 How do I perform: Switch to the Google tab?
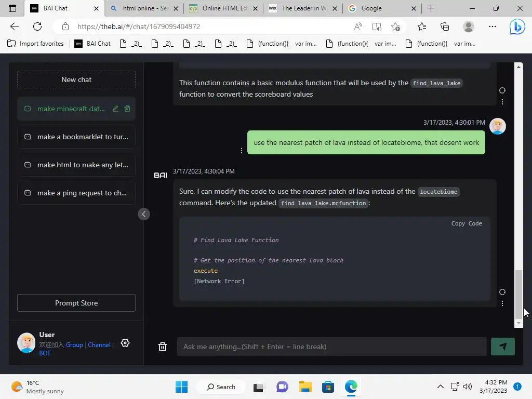pos(382,8)
